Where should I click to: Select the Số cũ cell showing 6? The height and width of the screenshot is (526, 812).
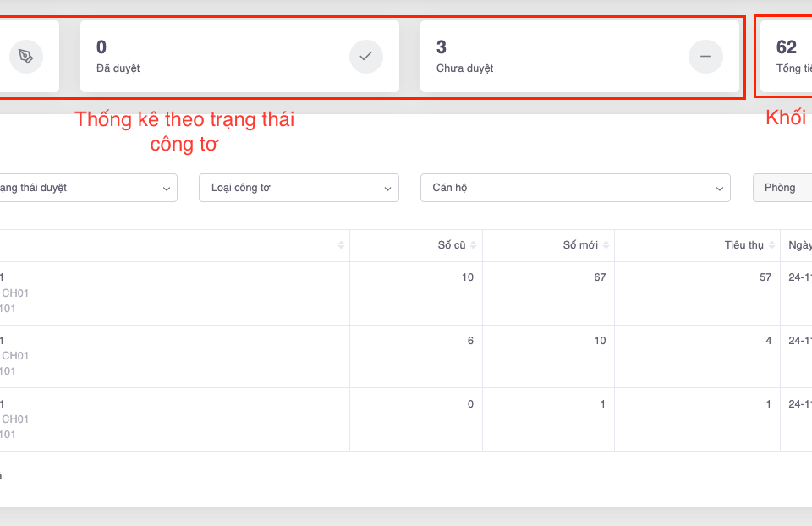tap(469, 341)
